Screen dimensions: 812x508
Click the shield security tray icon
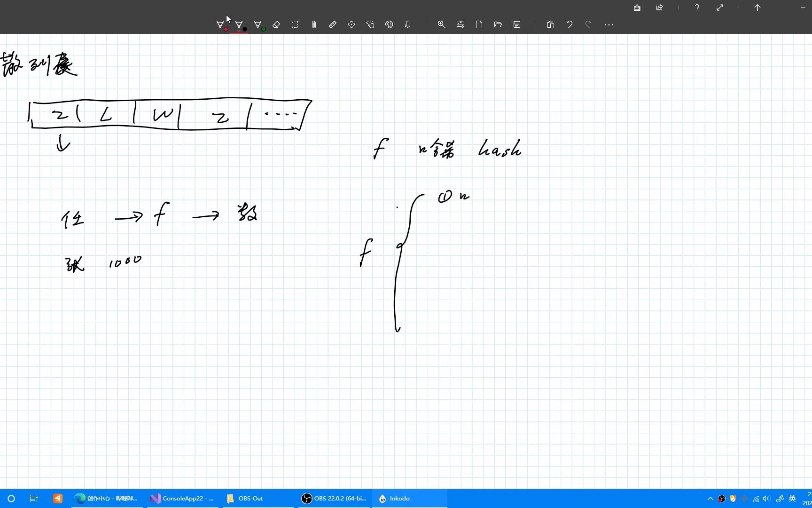click(733, 499)
